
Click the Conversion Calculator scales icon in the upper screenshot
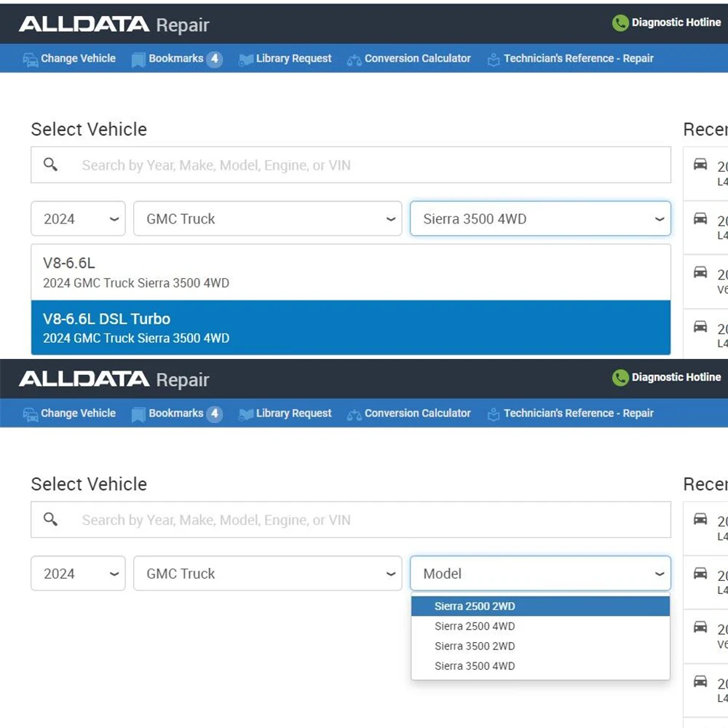coord(354,60)
